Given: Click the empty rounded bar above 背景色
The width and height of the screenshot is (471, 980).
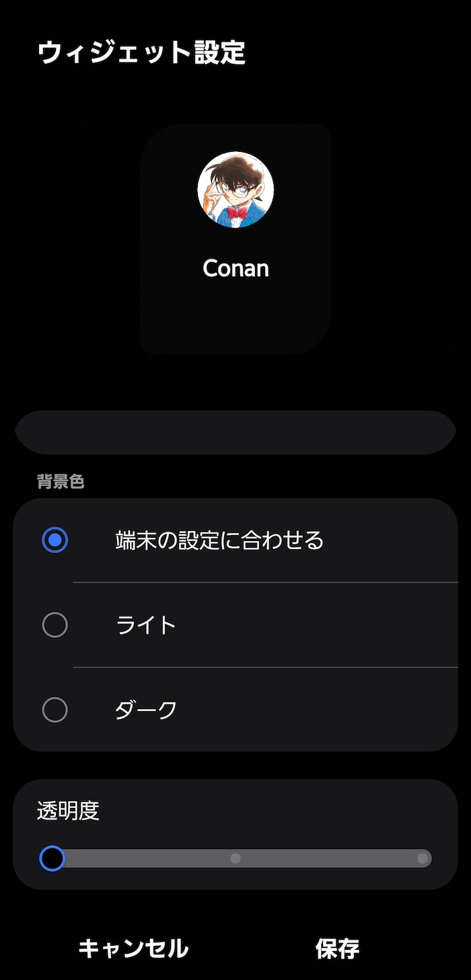Looking at the screenshot, I should pyautogui.click(x=235, y=432).
